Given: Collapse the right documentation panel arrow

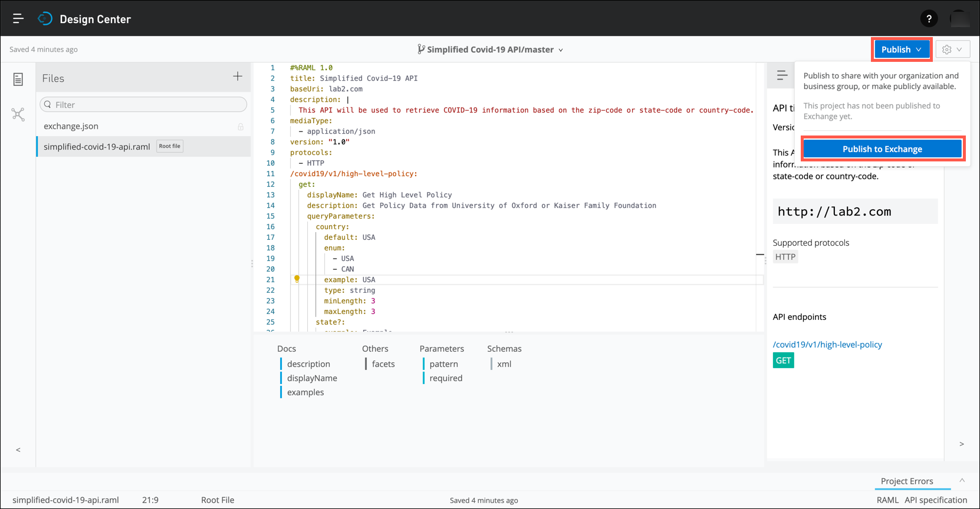Looking at the screenshot, I should click(962, 444).
